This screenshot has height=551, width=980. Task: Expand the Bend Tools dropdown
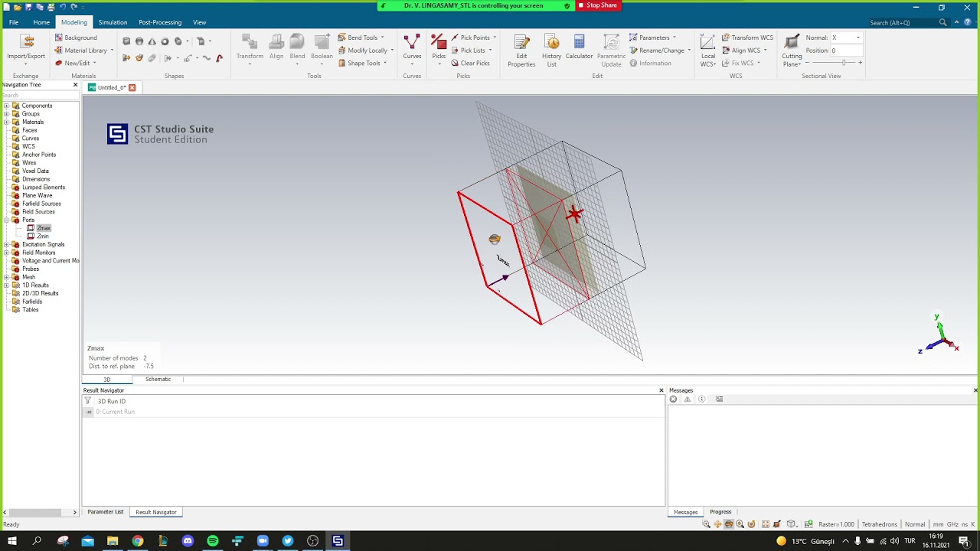pos(382,37)
